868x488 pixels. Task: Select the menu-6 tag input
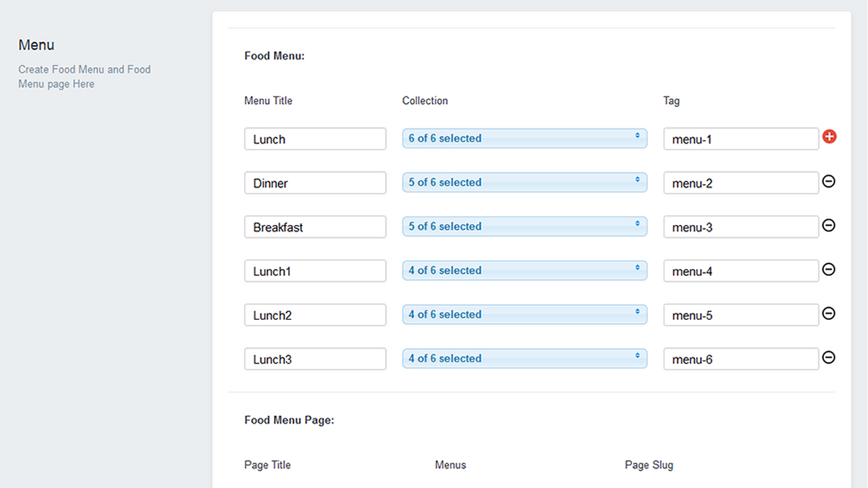point(741,359)
